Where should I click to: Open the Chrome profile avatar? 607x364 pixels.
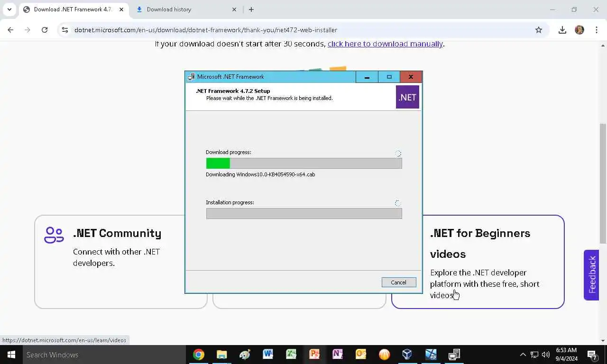(x=579, y=30)
